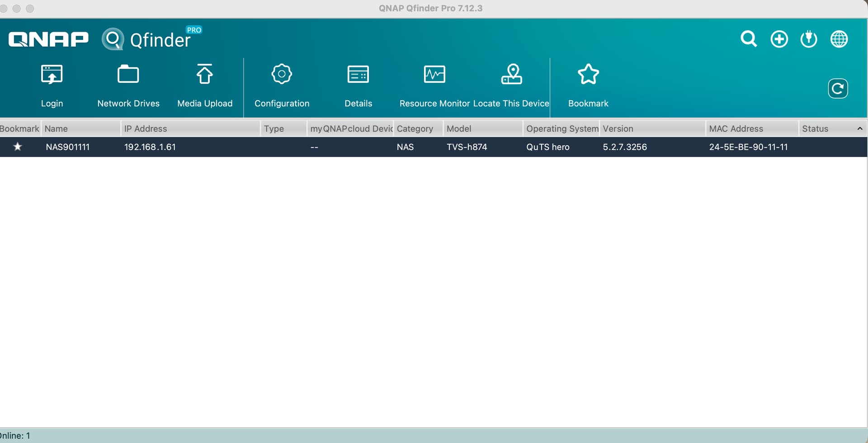
Task: Open the Login tool
Action: tap(52, 85)
